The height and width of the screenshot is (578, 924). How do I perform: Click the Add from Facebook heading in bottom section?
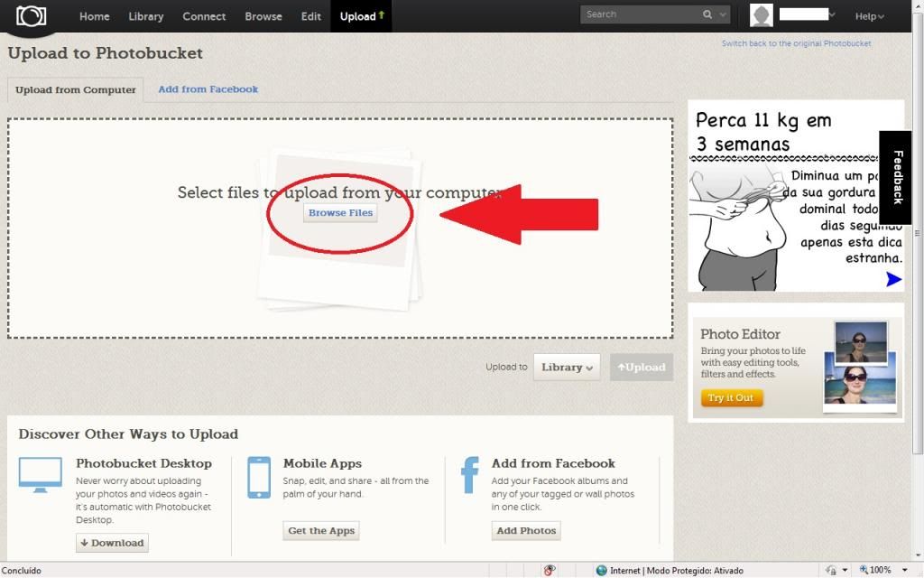tap(553, 463)
